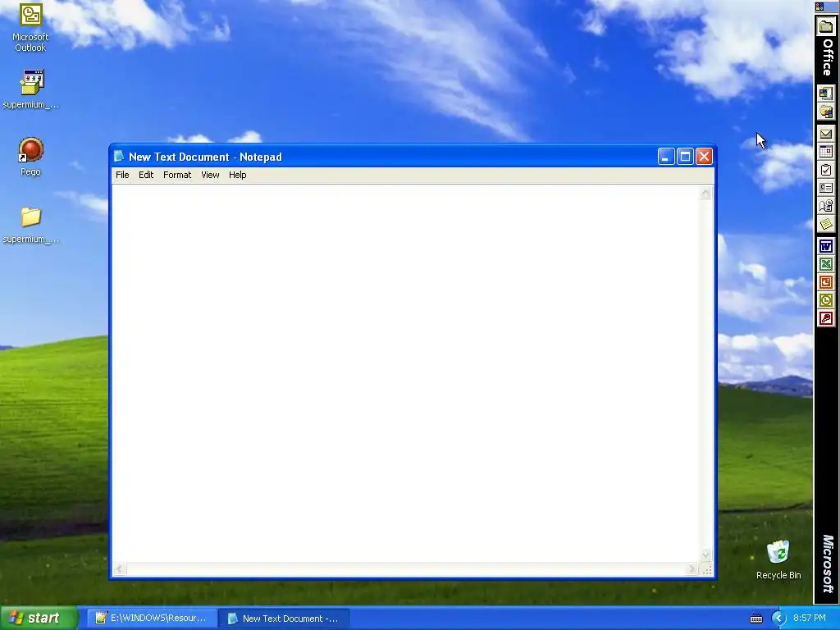The width and height of the screenshot is (840, 630).
Task: Click the New Journal Entry icon
Action: 826,206
